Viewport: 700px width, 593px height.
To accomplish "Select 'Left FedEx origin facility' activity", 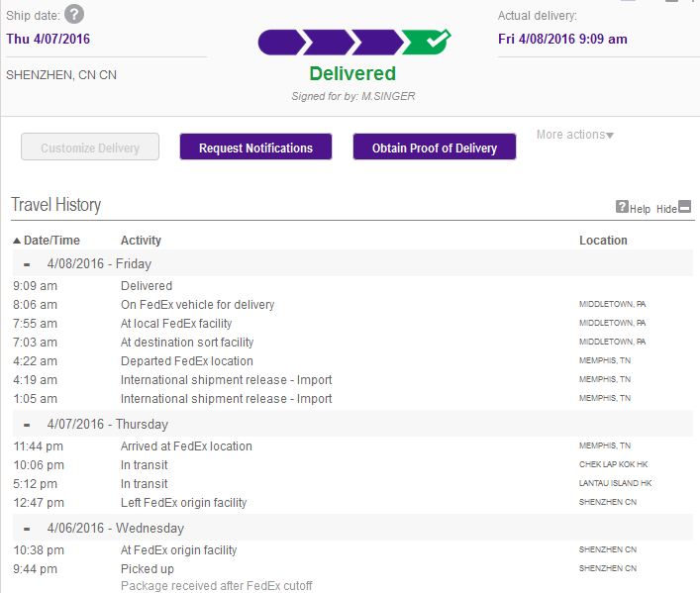I will tap(183, 502).
